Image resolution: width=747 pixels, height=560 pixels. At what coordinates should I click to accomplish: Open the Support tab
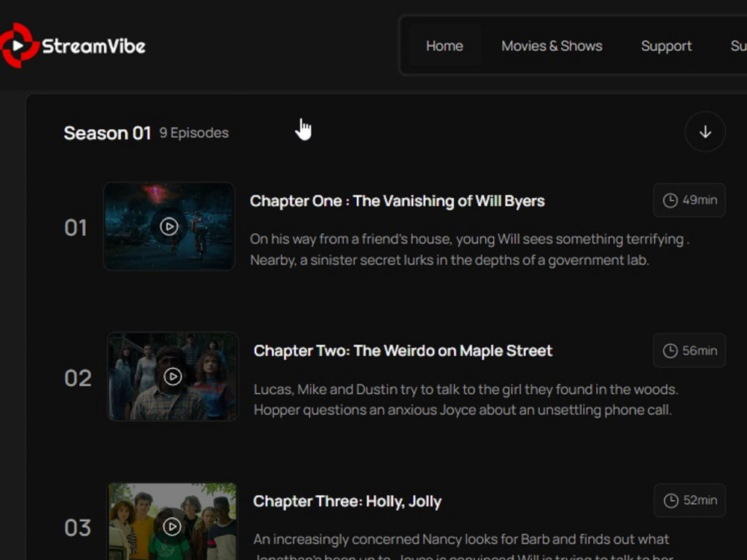click(x=666, y=46)
